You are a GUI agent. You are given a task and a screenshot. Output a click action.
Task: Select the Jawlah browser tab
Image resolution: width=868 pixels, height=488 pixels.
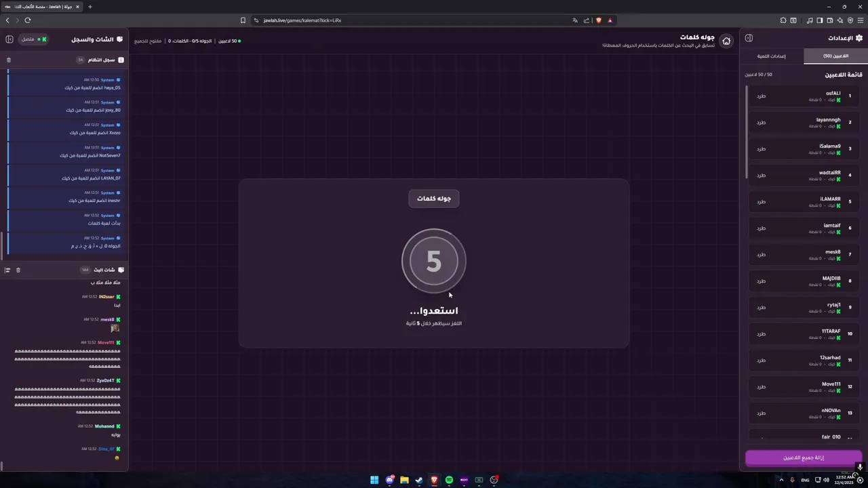coord(42,7)
